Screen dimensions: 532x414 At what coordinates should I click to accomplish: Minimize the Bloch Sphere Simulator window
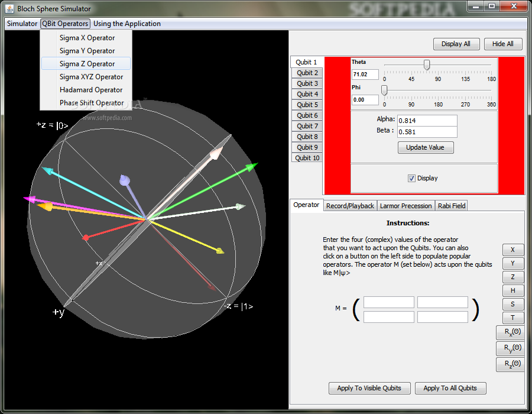(x=476, y=7)
